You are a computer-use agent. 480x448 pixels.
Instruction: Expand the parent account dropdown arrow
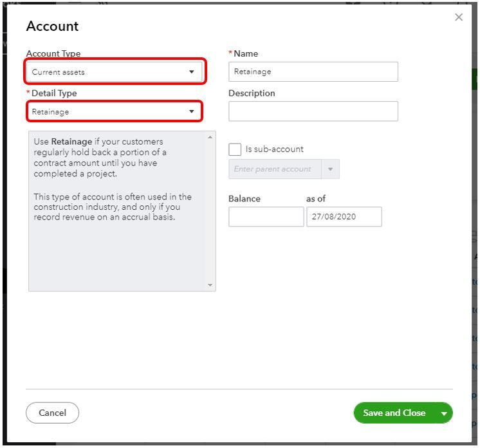[x=331, y=169]
